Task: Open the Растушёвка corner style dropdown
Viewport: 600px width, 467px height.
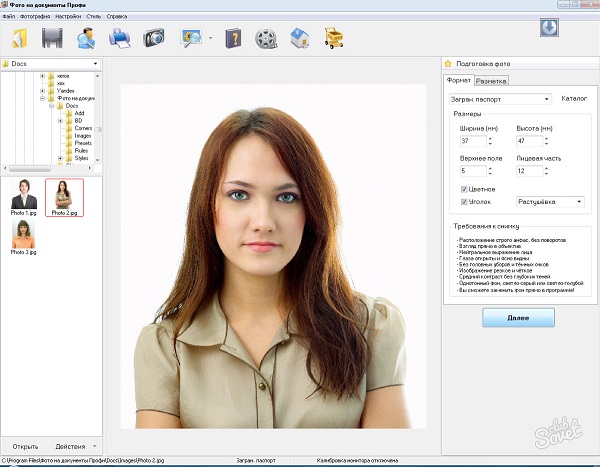Action: click(x=550, y=202)
